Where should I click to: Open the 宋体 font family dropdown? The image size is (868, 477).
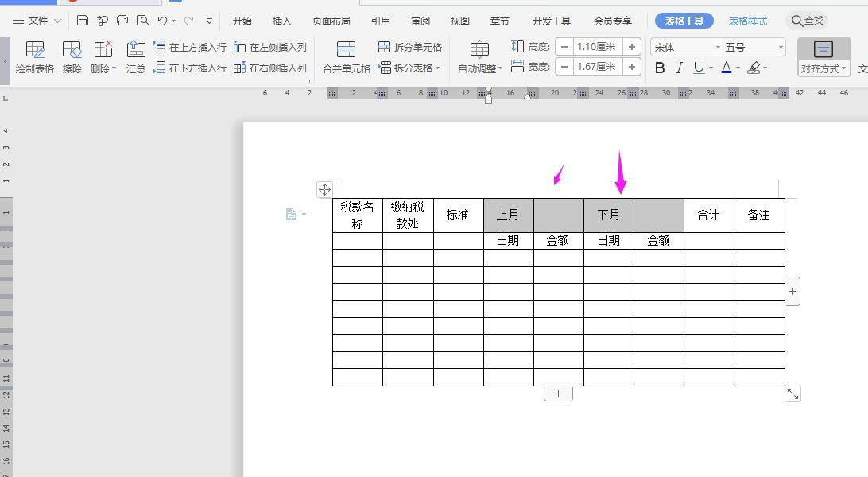pos(684,47)
